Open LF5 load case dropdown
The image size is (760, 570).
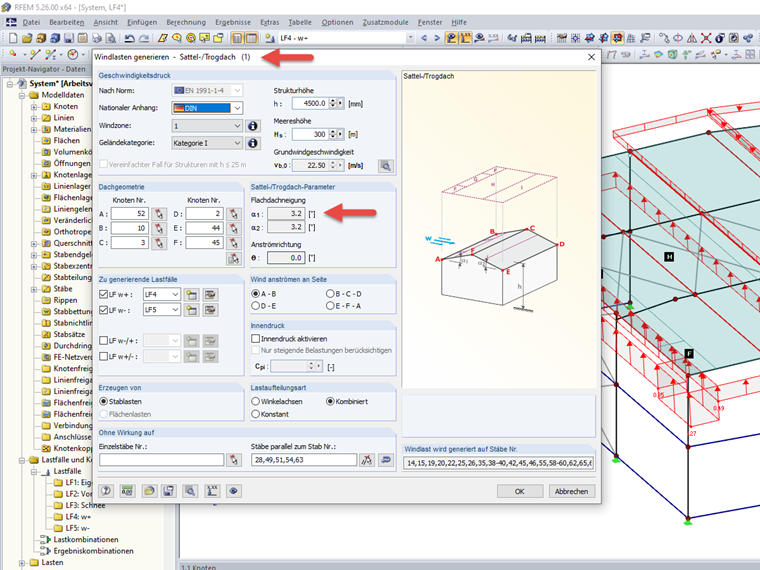(175, 310)
